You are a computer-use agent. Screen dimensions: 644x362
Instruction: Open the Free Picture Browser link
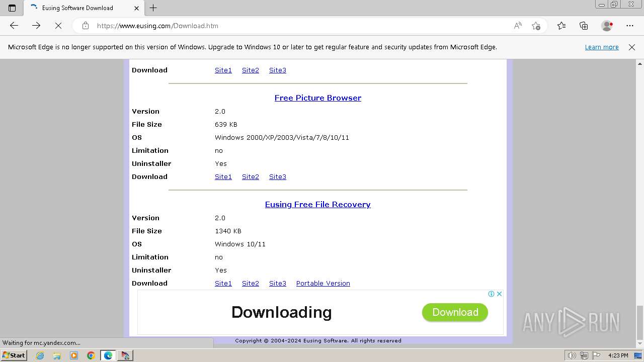[x=318, y=98]
